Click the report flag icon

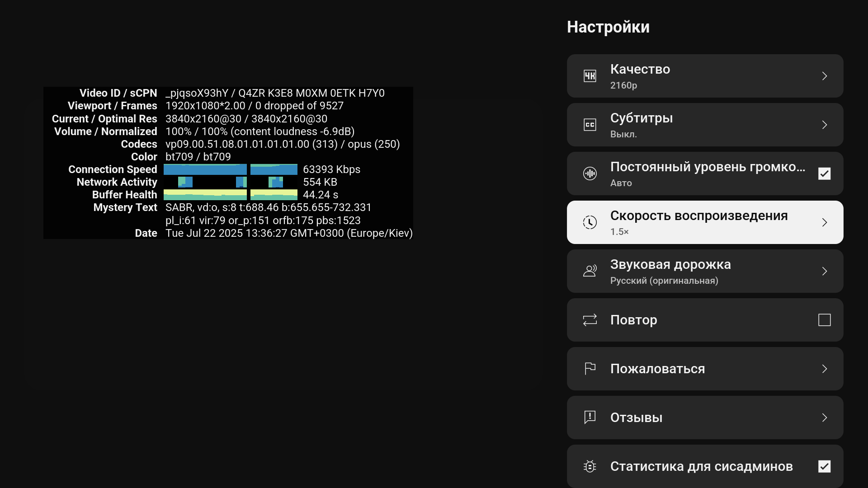tap(590, 369)
